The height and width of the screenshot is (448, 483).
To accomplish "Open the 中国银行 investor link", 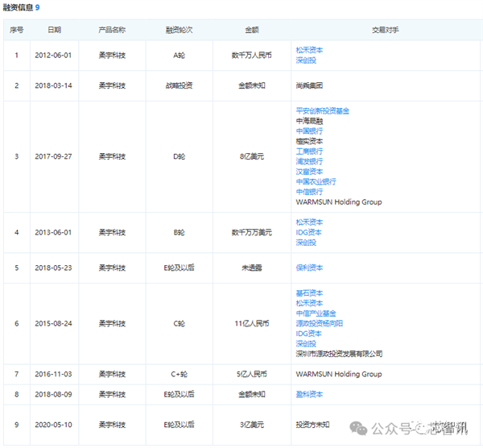I will coord(309,131).
